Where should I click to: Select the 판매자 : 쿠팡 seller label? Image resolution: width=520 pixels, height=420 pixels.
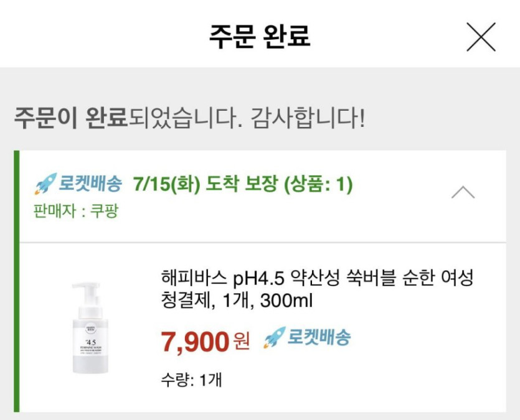coord(75,211)
